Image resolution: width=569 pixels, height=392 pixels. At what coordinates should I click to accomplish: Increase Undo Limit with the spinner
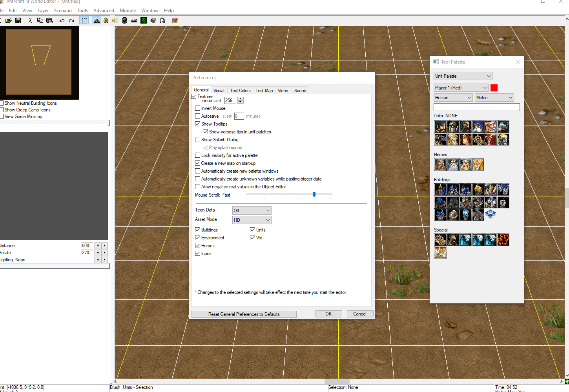tap(241, 99)
